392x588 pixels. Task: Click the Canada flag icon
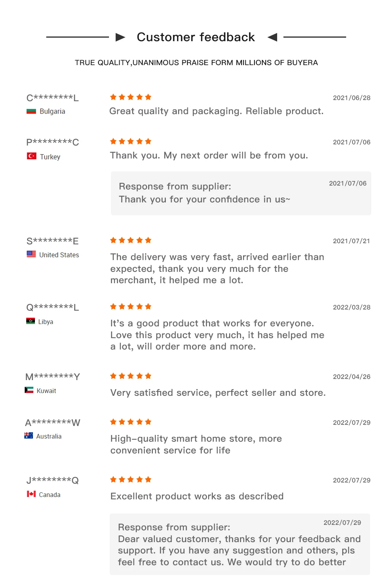[31, 494]
